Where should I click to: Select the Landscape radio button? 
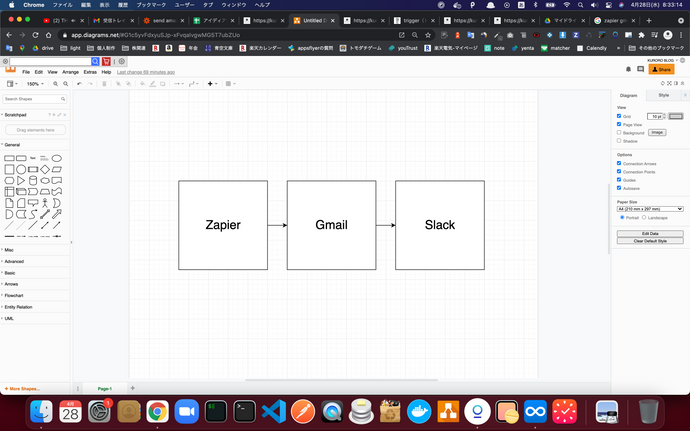(644, 217)
